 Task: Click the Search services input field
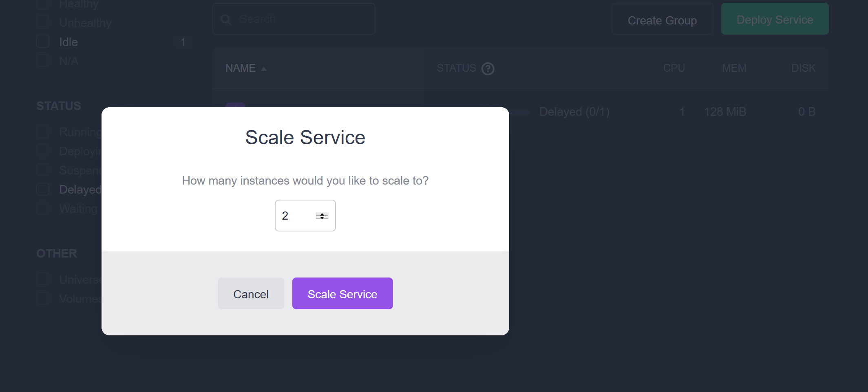294,19
